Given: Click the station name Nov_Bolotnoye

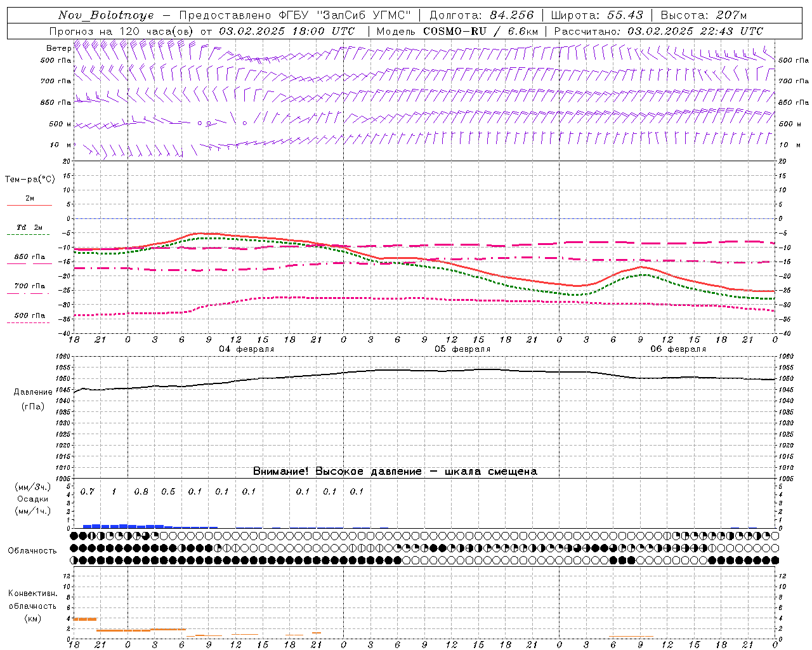Looking at the screenshot, I should (x=106, y=15).
